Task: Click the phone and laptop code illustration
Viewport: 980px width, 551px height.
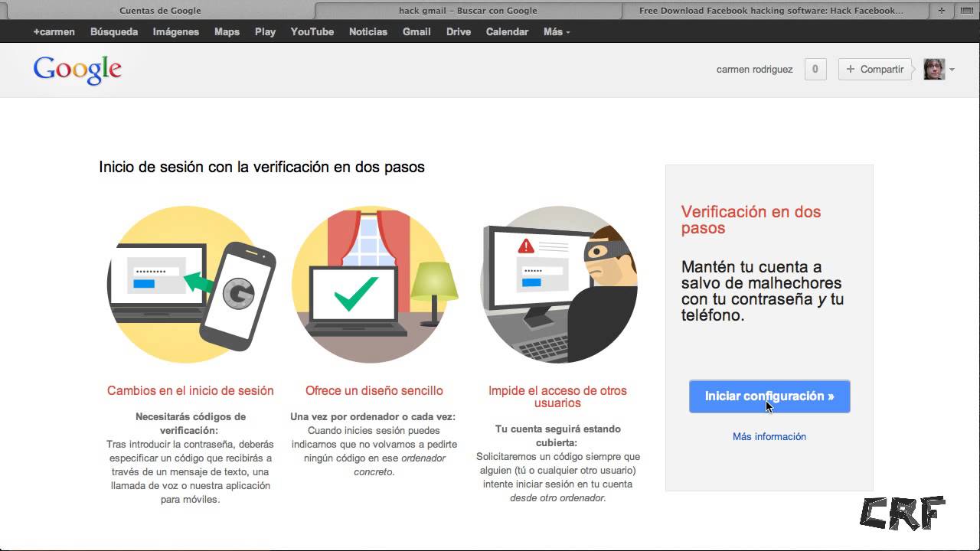Action: [x=191, y=284]
